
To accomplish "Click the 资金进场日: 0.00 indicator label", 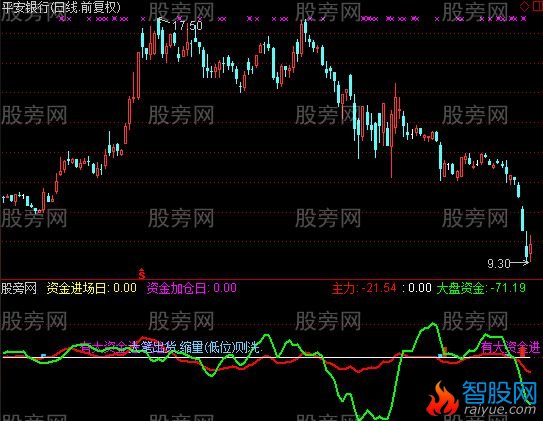I will tap(91, 288).
